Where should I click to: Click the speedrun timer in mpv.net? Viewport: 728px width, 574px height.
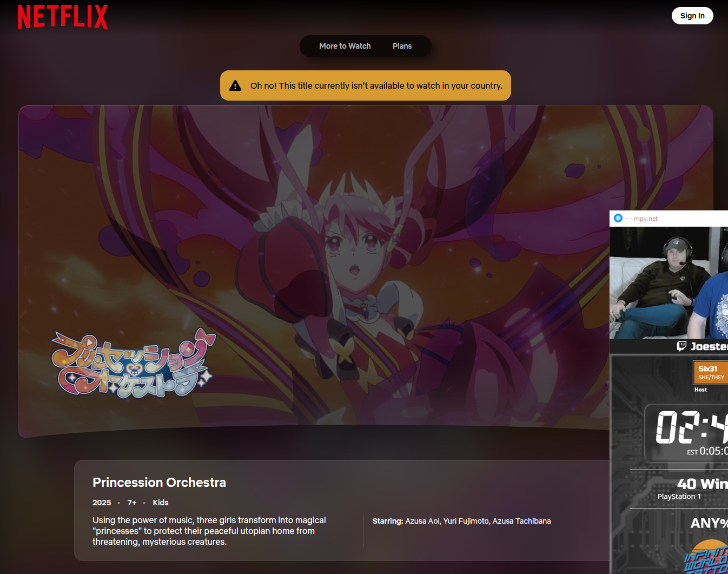692,427
